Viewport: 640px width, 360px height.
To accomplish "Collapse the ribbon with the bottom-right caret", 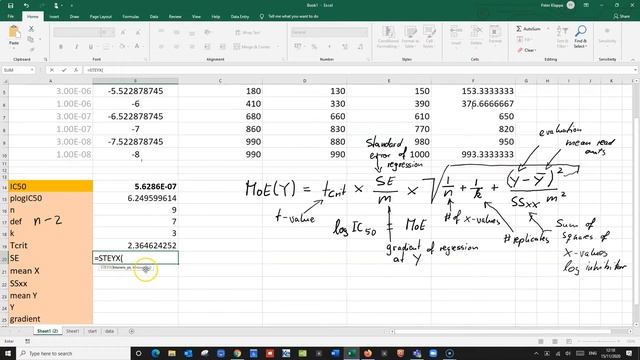I will tap(633, 60).
